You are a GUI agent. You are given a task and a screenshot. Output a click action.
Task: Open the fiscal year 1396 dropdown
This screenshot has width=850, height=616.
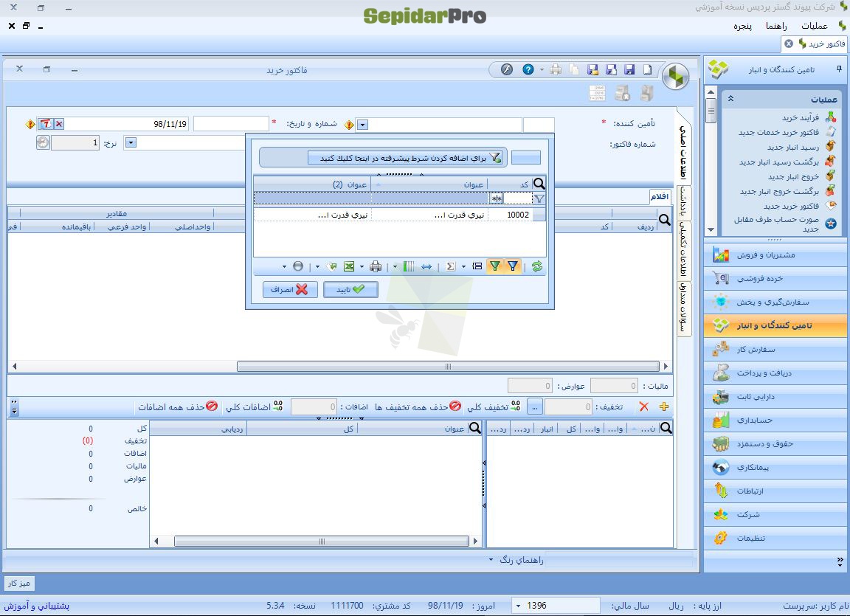click(519, 605)
